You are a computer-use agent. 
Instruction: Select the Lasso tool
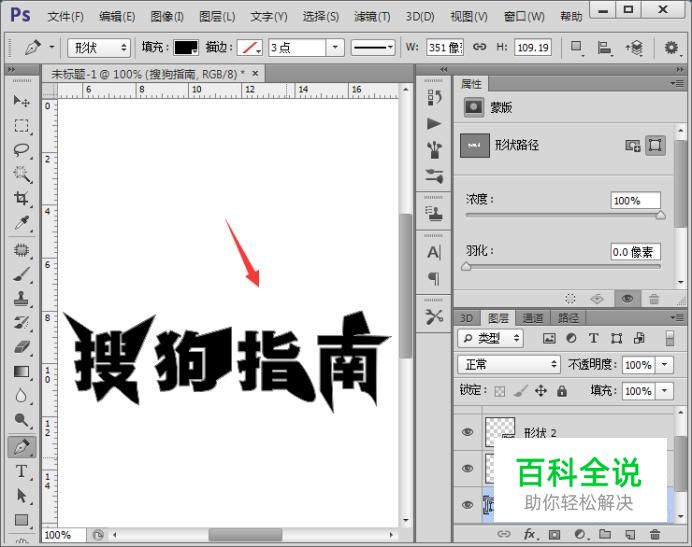[21, 150]
